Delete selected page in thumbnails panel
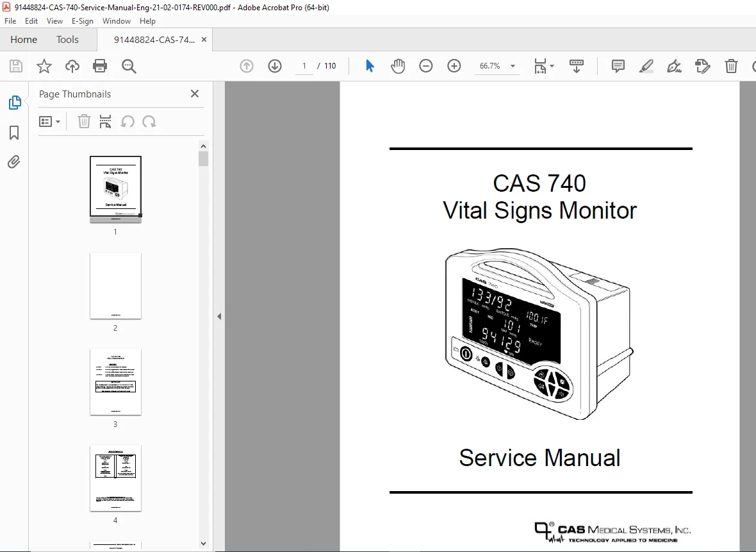The height and width of the screenshot is (552, 756). click(84, 122)
